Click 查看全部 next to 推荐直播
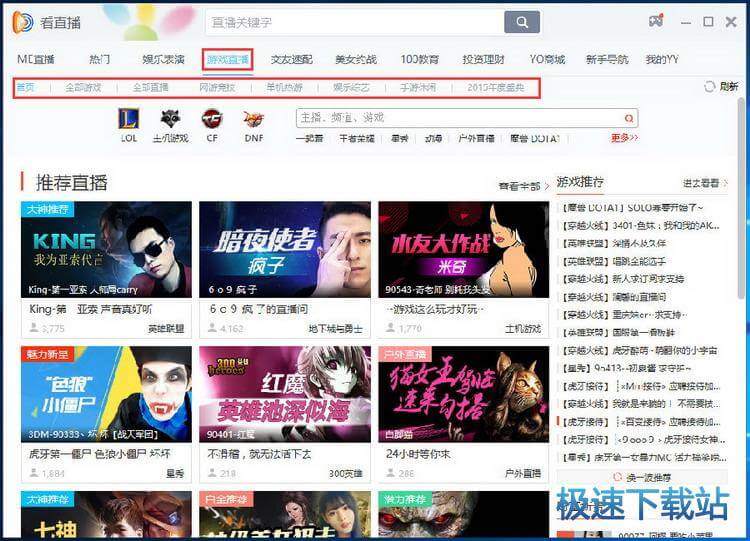Viewport: 750px width, 541px height. [523, 186]
